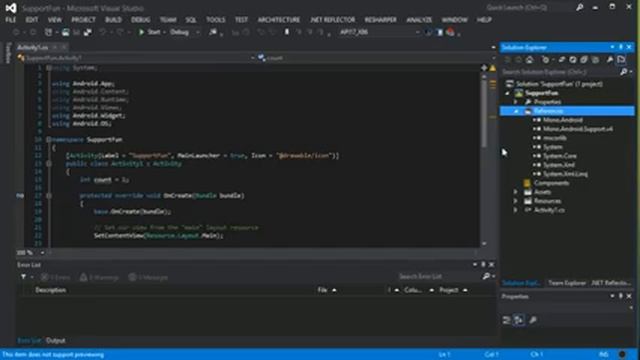Select the Mono.Android.Support.v4 reference
This screenshot has height=360, width=640.
point(577,129)
